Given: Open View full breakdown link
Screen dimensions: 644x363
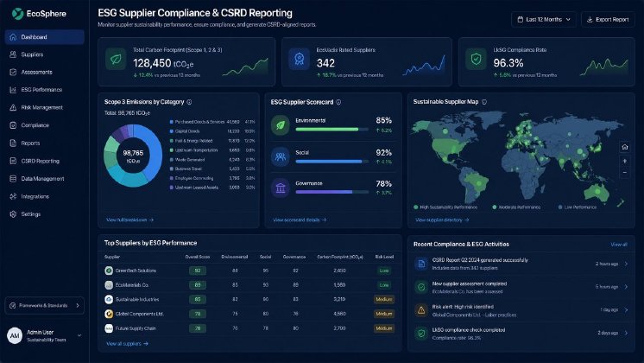Looking at the screenshot, I should click(x=129, y=220).
